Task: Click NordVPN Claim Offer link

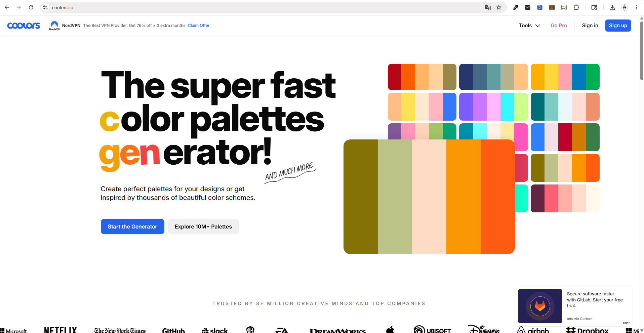Action: click(x=199, y=26)
